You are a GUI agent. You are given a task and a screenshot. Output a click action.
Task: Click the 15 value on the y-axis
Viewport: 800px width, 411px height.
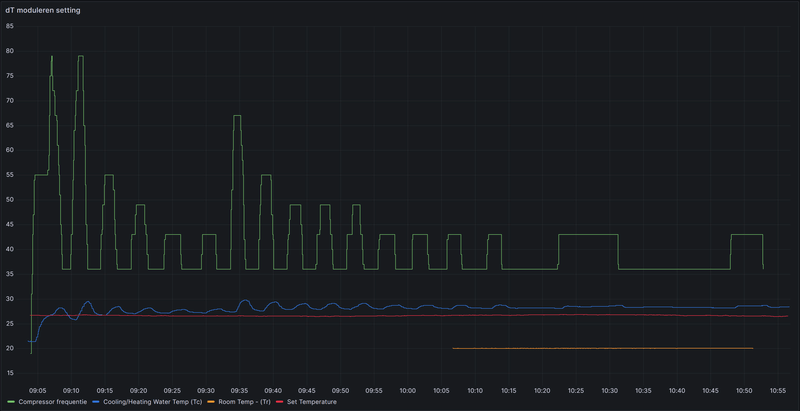pos(9,373)
